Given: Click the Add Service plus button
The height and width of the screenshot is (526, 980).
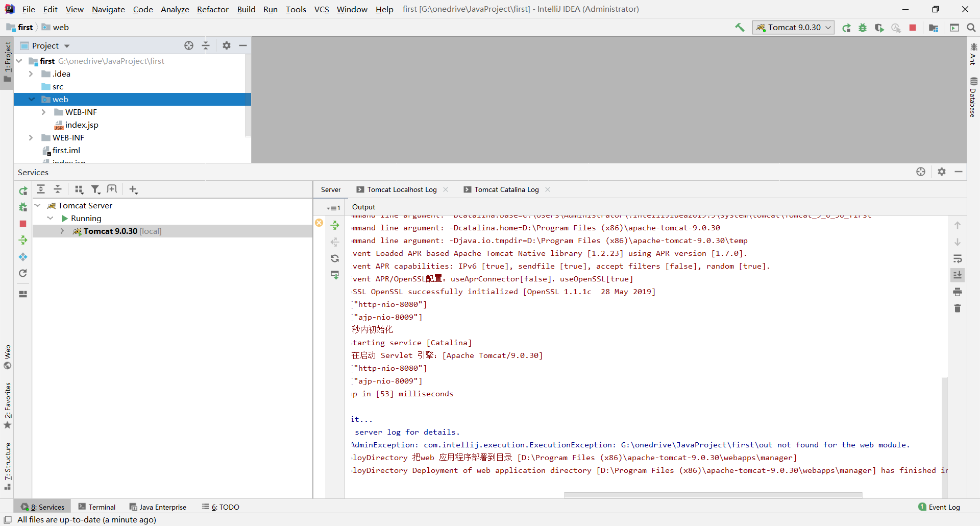Looking at the screenshot, I should (133, 189).
